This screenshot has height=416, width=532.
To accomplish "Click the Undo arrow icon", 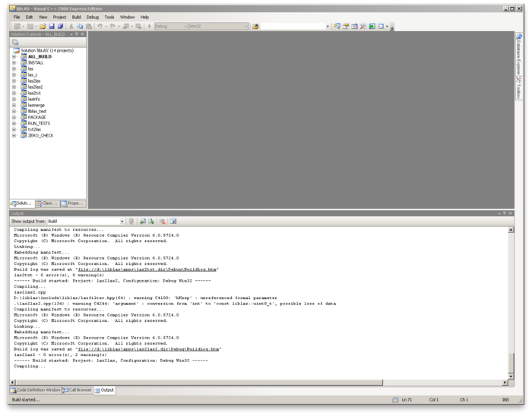I will (x=100, y=26).
